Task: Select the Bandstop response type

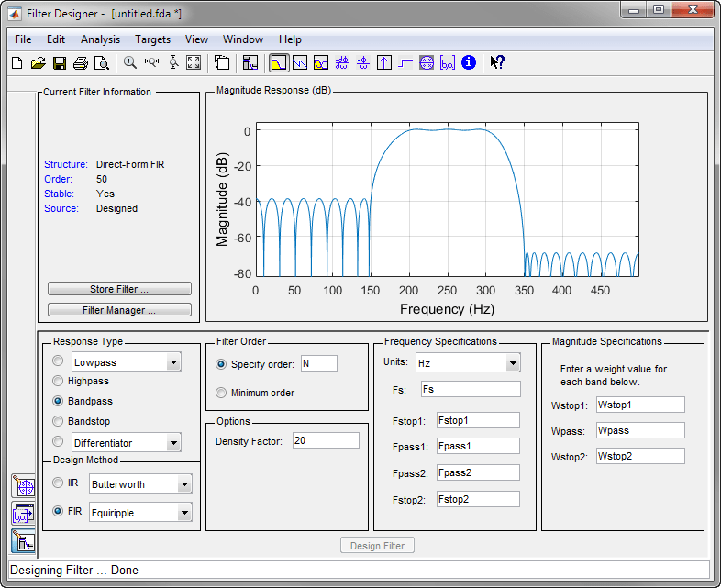Action: tap(59, 421)
